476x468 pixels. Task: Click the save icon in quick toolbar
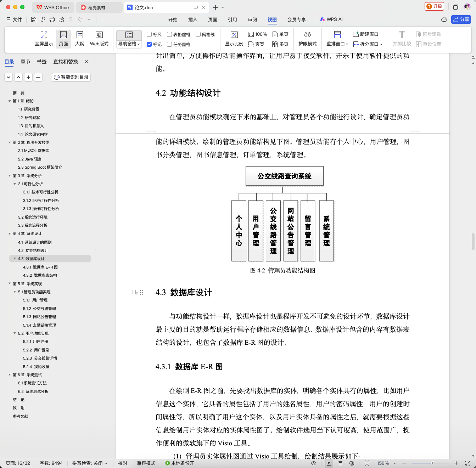pos(34,19)
